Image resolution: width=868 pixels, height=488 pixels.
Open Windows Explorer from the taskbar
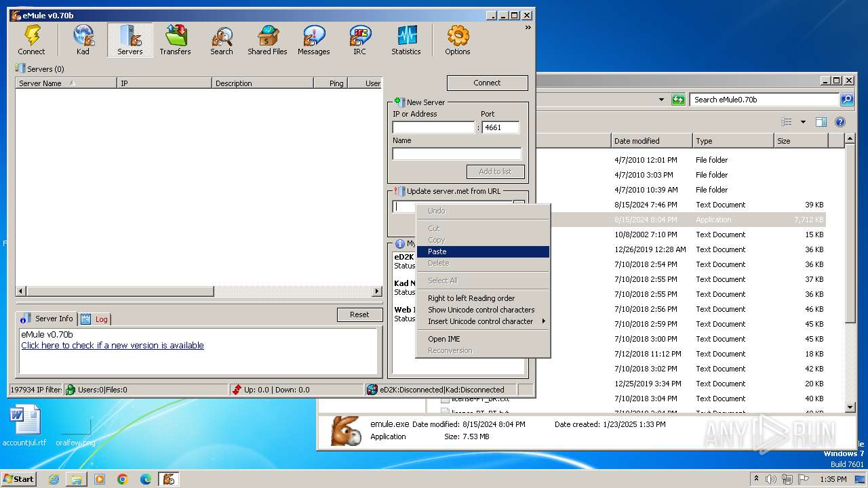pyautogui.click(x=77, y=479)
